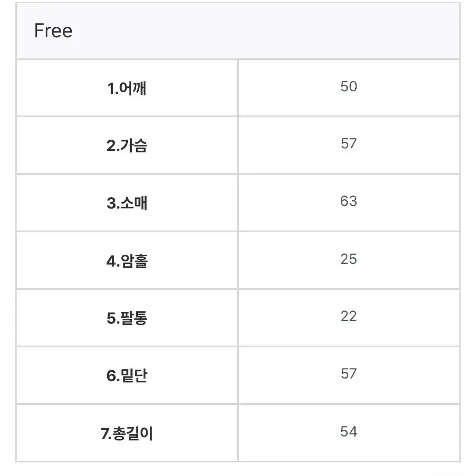Viewport: 476px width, 476px height.
Task: Select the 4.암홀 row label
Action: [127, 261]
